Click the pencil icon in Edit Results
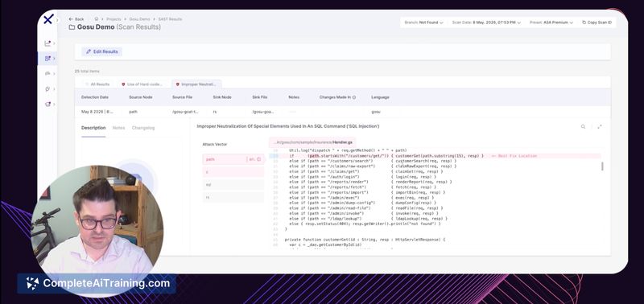 click(89, 51)
